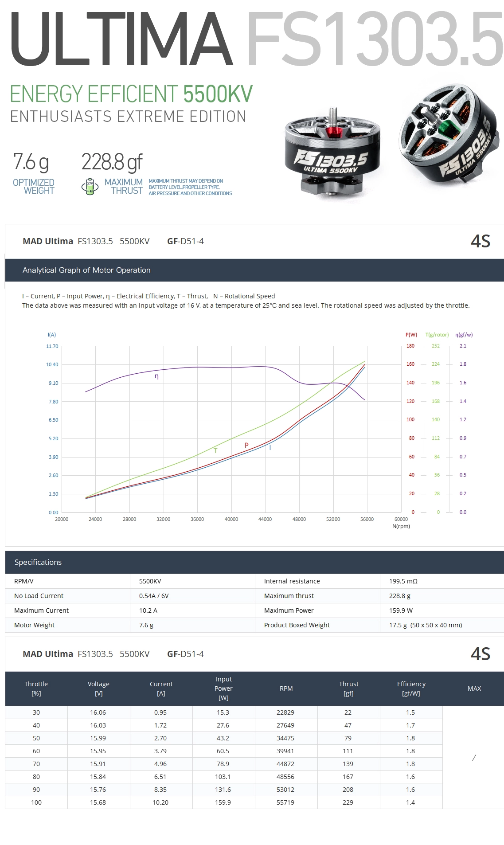Click the legend line explaining I, P, η, T, N
The height and width of the screenshot is (845, 504).
(148, 296)
